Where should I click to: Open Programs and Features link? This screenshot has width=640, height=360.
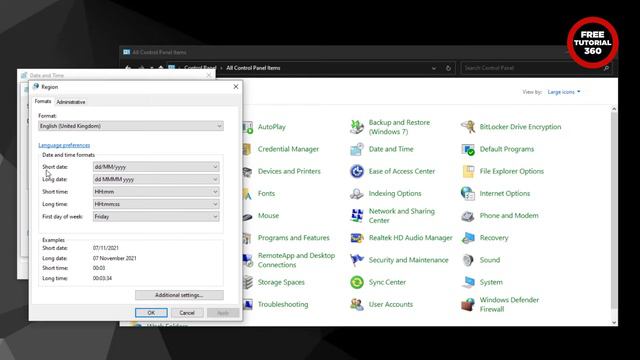point(293,238)
